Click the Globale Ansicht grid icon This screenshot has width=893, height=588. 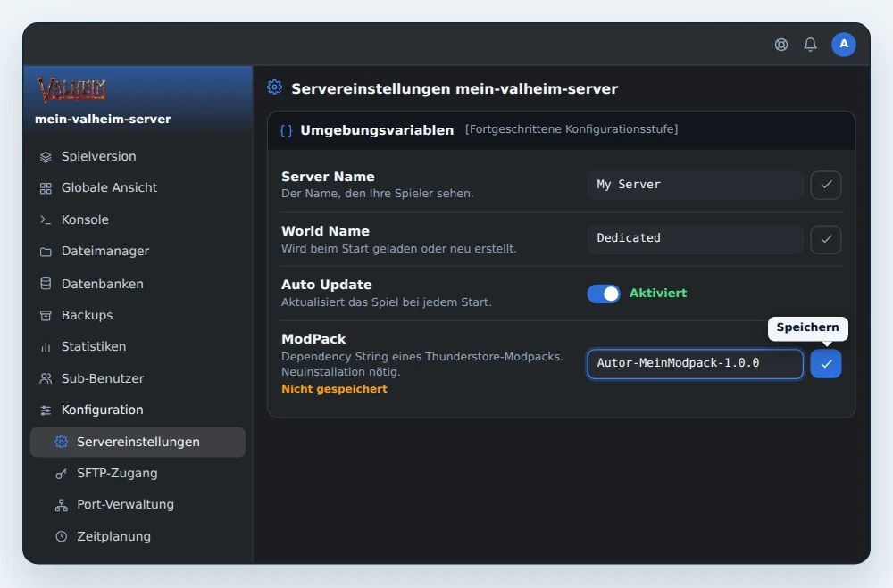tap(46, 188)
